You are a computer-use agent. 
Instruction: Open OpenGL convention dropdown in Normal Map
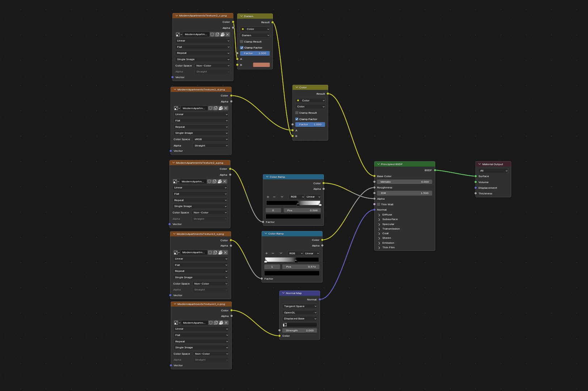[300, 312]
